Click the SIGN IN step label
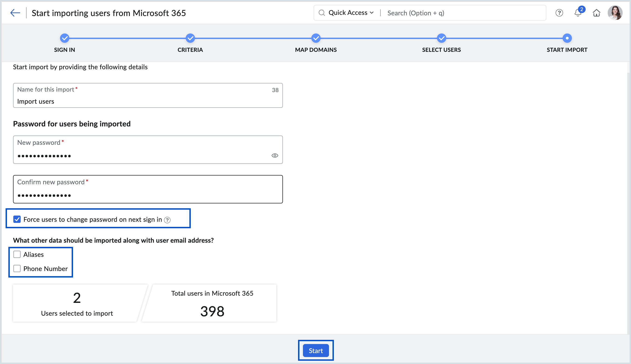 pos(64,50)
